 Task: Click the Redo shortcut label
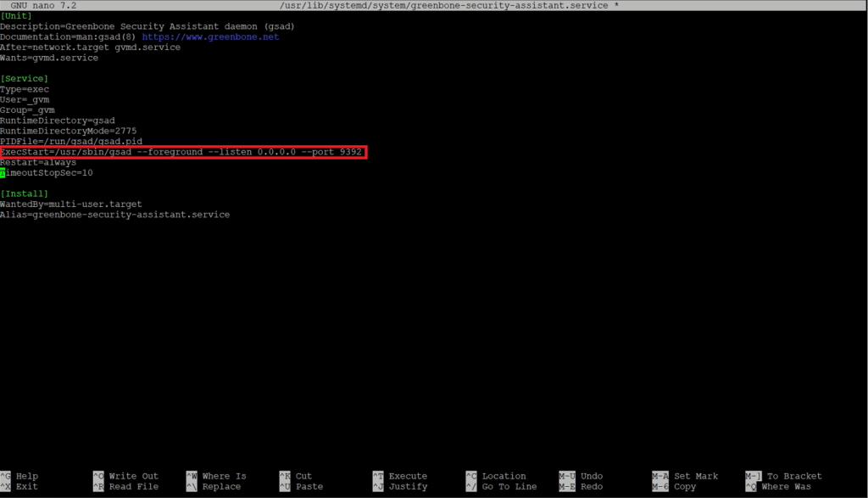[x=592, y=486]
